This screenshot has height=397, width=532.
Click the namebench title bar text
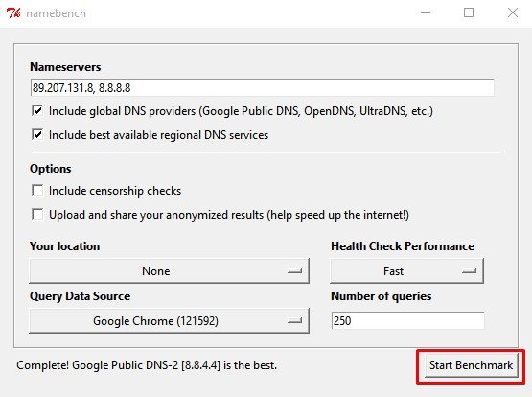[56, 13]
